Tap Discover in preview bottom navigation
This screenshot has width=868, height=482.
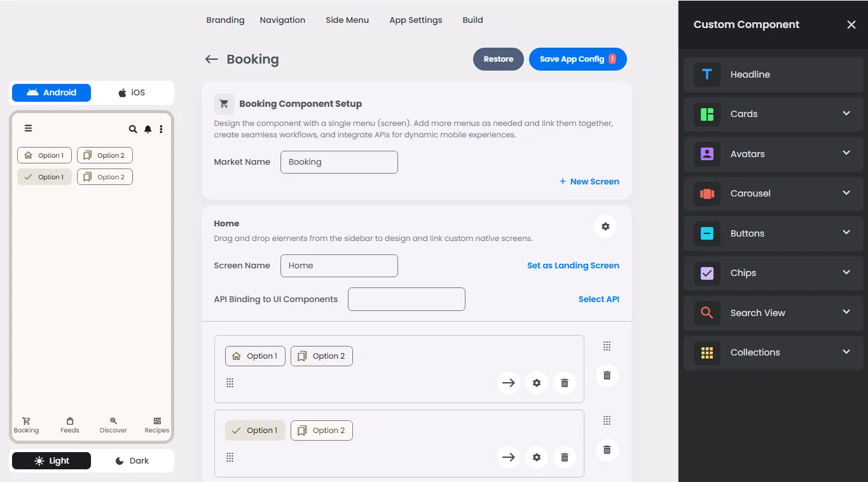(113, 425)
